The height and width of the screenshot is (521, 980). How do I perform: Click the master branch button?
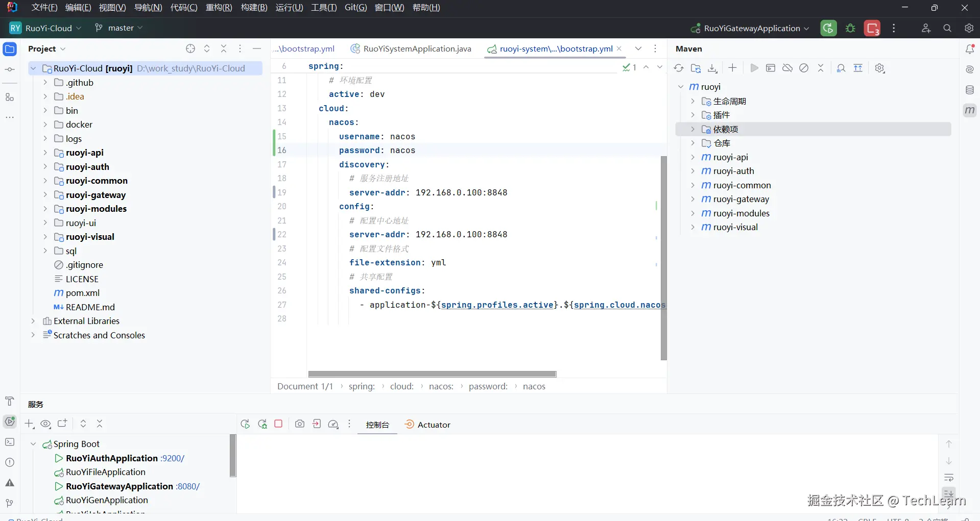click(x=119, y=28)
